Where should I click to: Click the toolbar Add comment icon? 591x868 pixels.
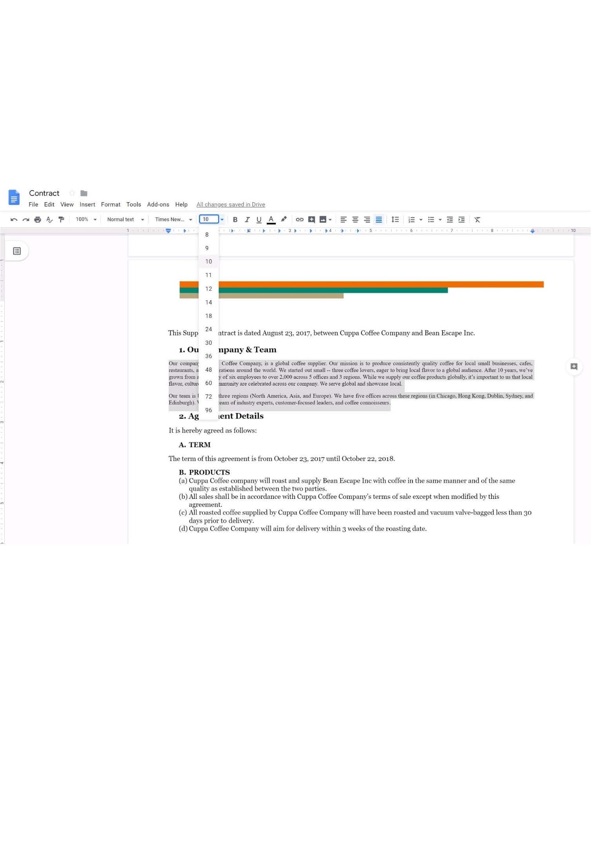coord(312,219)
